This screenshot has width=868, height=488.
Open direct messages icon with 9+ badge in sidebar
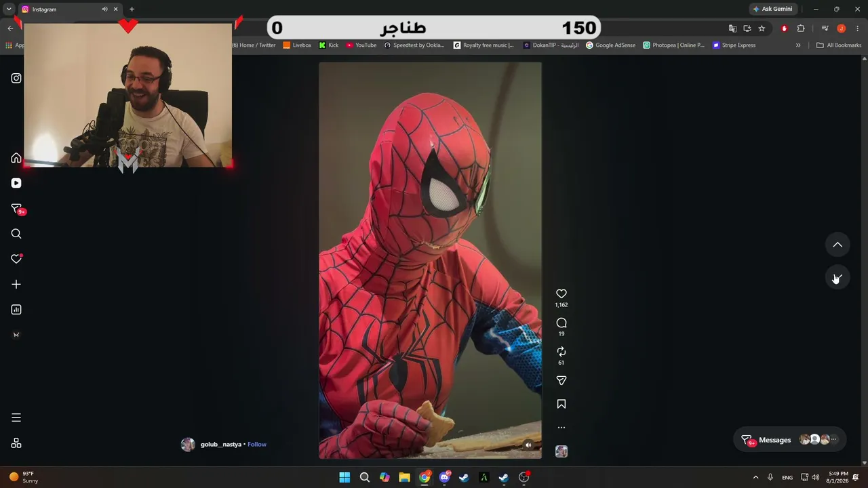click(x=17, y=209)
